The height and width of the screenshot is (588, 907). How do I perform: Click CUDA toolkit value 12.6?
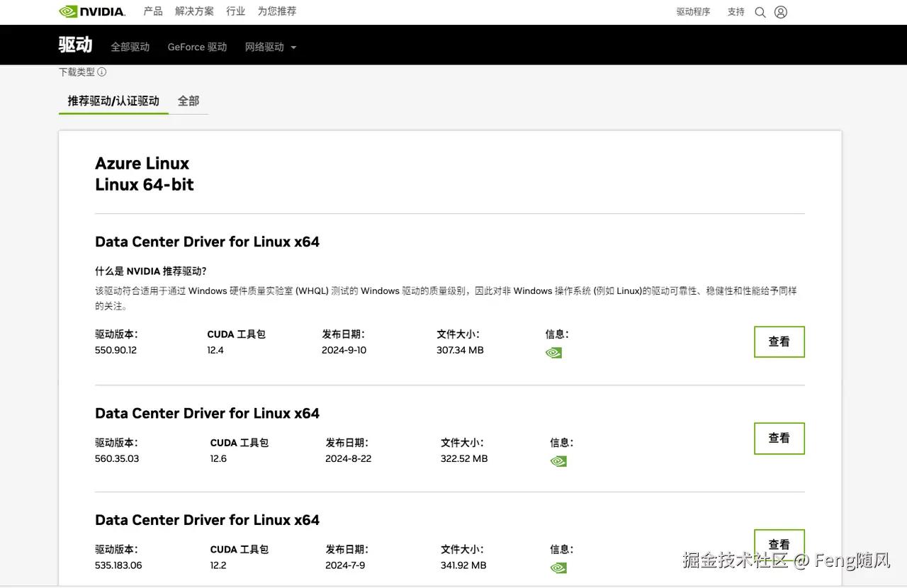(218, 458)
